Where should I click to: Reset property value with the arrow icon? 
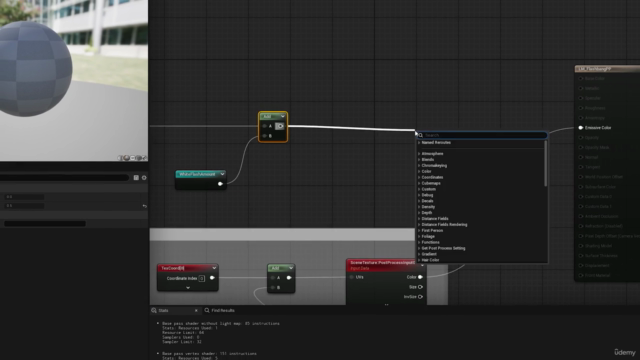click(x=144, y=206)
